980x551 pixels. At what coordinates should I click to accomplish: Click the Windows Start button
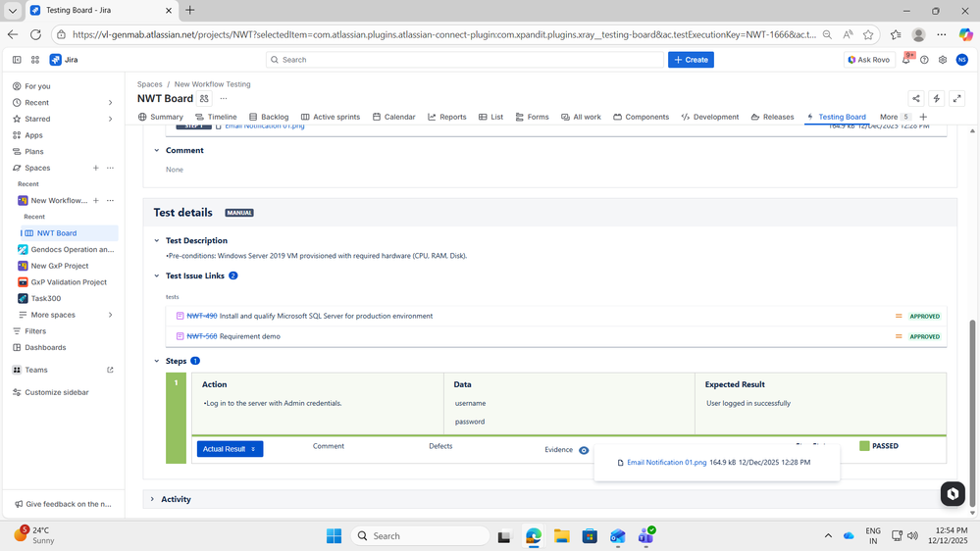click(334, 536)
